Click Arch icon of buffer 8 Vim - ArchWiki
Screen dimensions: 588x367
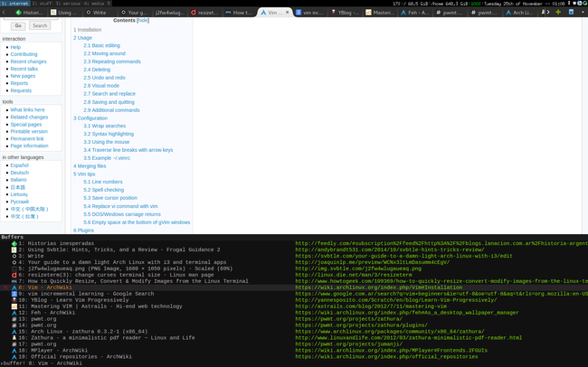tap(14, 287)
